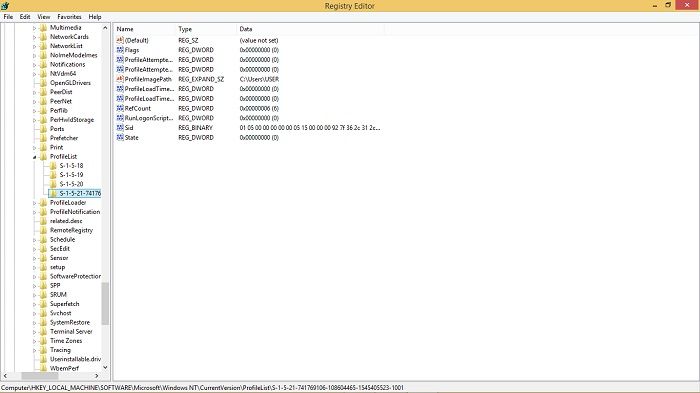The image size is (700, 393).
Task: Expand the SystemRestore tree node
Action: pos(34,322)
